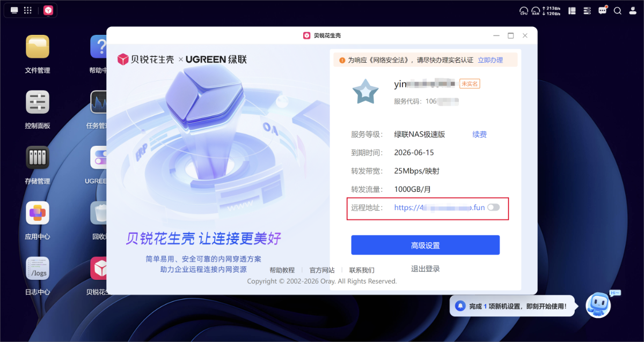Open the 日志中心 desktop icon
The image size is (644, 342).
pos(38,269)
